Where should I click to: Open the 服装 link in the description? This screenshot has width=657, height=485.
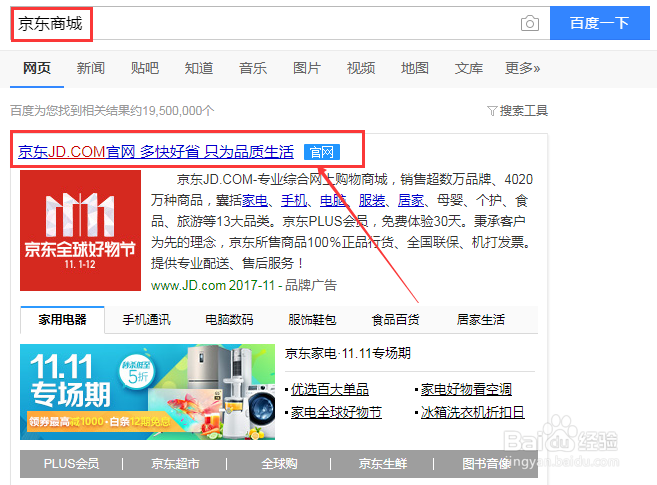(372, 200)
